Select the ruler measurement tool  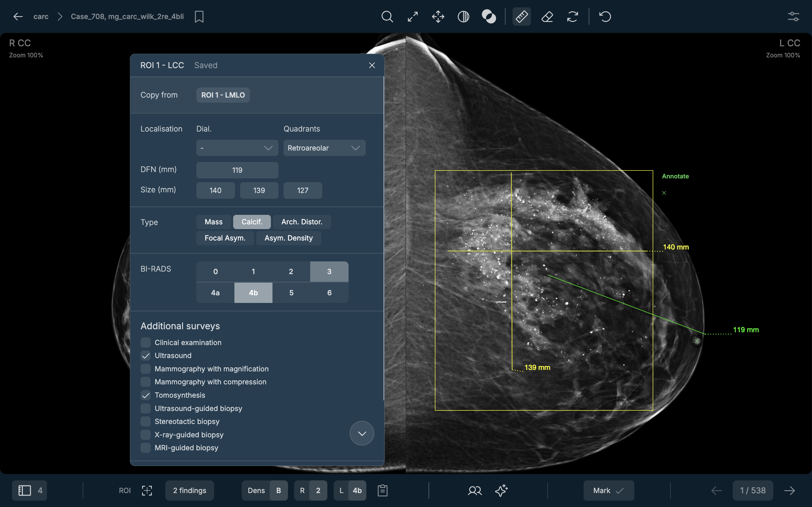(x=521, y=16)
